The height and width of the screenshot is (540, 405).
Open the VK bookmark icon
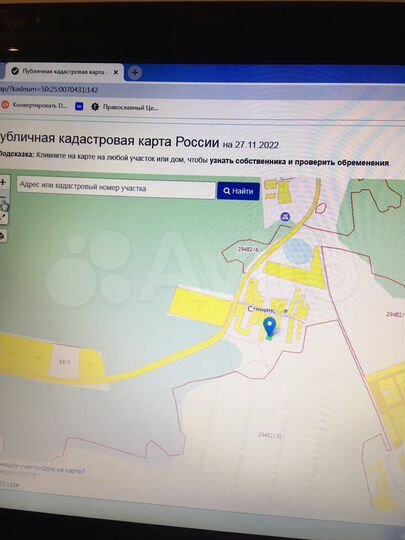[x=79, y=107]
